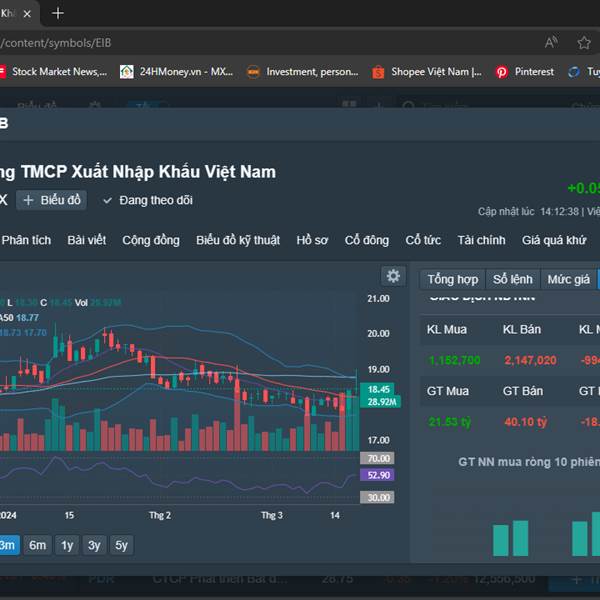Click KL Bán value 2,147,020
The image size is (600, 600).
coord(530,360)
